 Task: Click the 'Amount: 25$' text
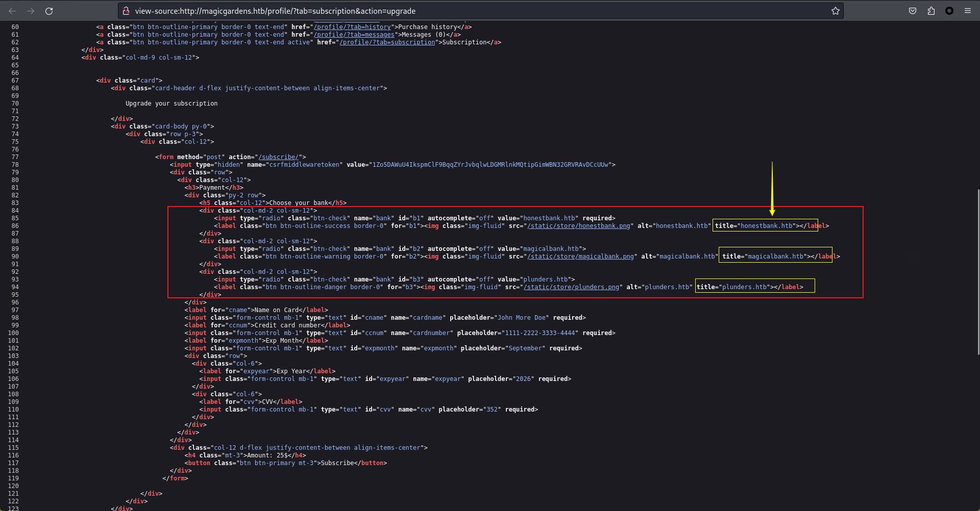pos(267,455)
